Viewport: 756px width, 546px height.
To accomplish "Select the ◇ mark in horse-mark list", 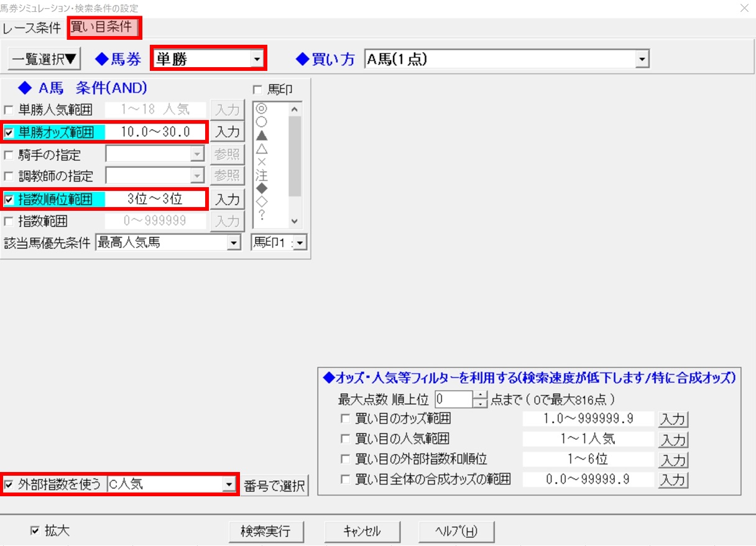I will click(261, 201).
